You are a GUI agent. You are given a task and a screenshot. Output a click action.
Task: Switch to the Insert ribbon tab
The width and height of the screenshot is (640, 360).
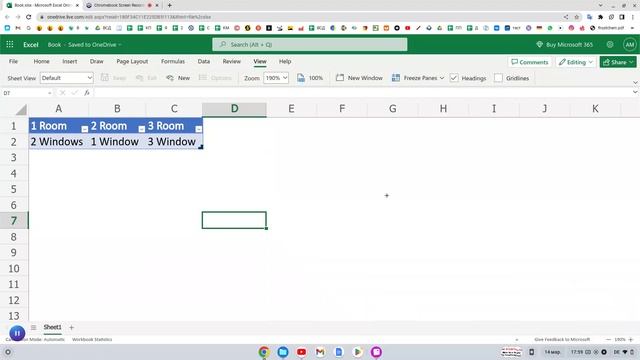[69, 61]
